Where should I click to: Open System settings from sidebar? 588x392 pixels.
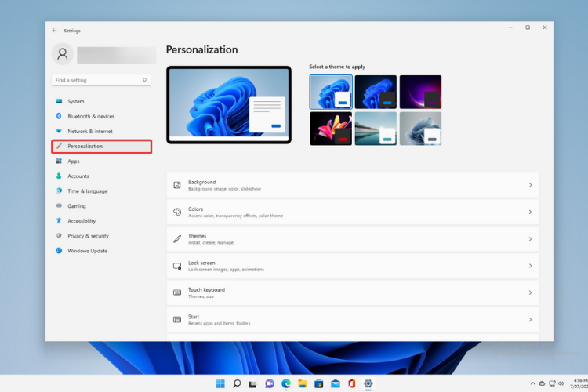pos(75,101)
